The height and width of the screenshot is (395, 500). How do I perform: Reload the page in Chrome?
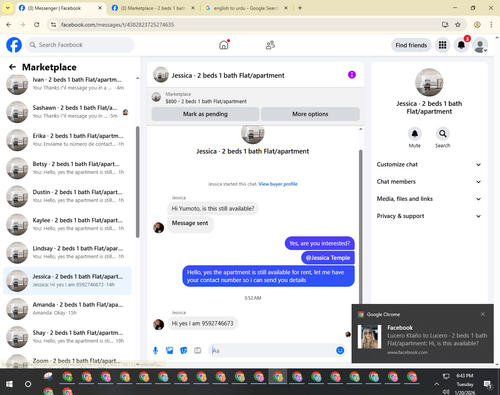coord(37,24)
